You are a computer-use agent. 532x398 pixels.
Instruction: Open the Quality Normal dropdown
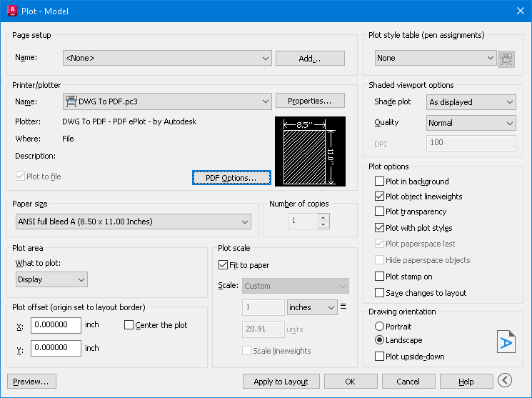click(471, 123)
